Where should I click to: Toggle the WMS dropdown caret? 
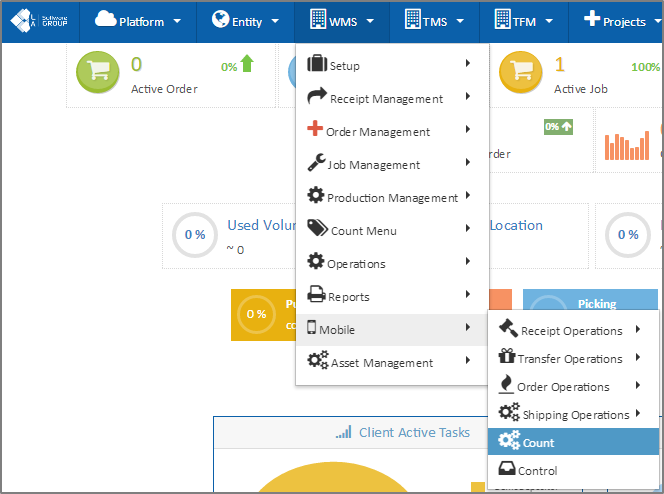point(370,21)
